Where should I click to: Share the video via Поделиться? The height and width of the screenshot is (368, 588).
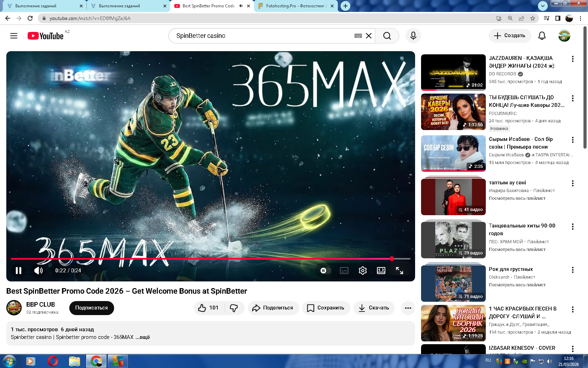(x=273, y=308)
